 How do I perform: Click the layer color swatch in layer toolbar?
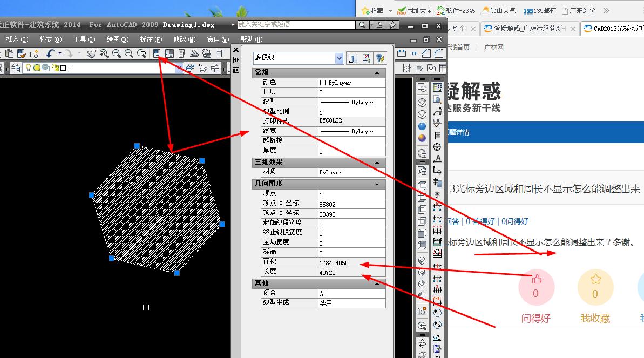(x=63, y=68)
